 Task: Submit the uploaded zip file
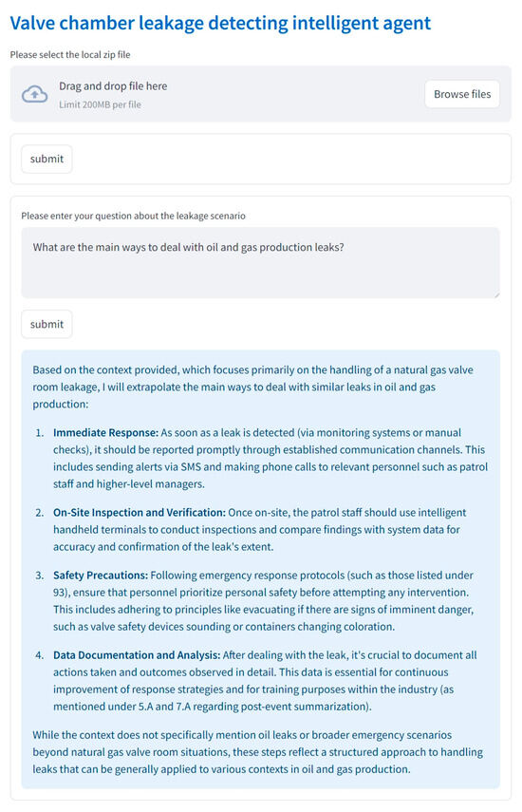(x=47, y=159)
